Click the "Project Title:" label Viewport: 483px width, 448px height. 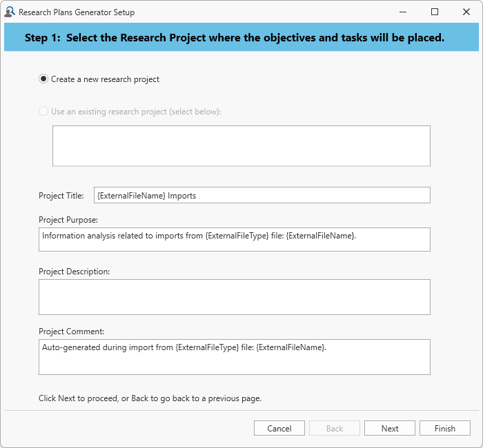point(61,196)
